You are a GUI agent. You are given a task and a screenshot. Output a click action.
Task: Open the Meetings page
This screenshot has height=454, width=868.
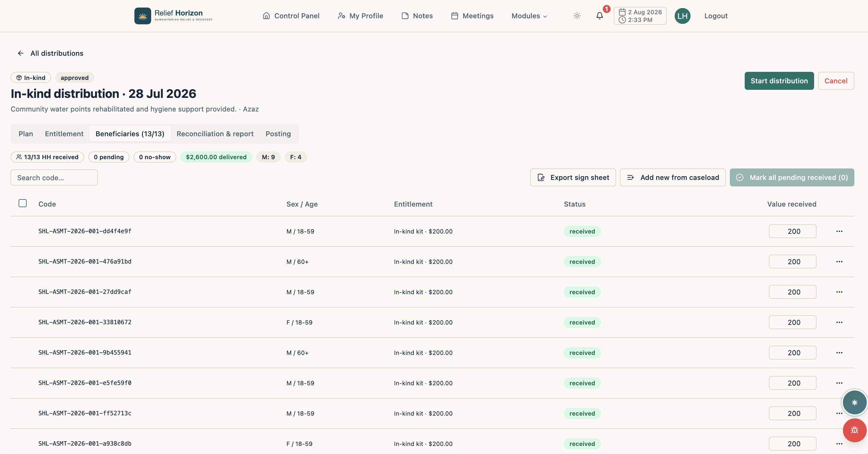pyautogui.click(x=472, y=16)
